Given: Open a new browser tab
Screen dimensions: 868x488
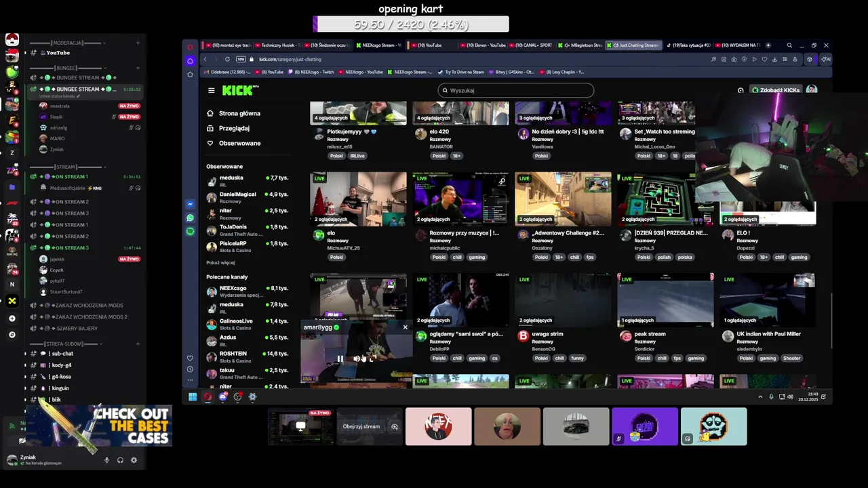Looking at the screenshot, I should (768, 45).
